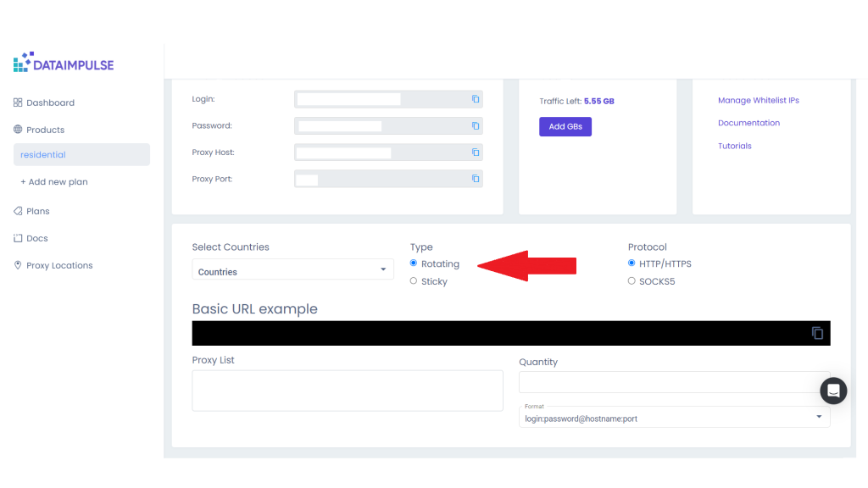Click the Proxy Host field
Screen dimensions: 868x488
(x=388, y=152)
